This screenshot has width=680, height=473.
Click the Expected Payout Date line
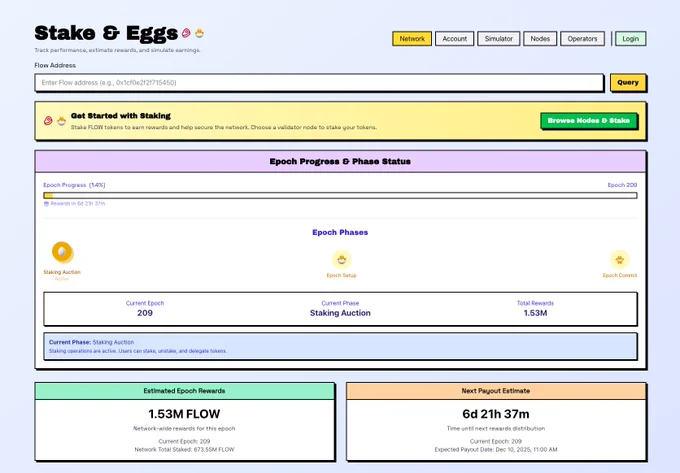tap(496, 450)
